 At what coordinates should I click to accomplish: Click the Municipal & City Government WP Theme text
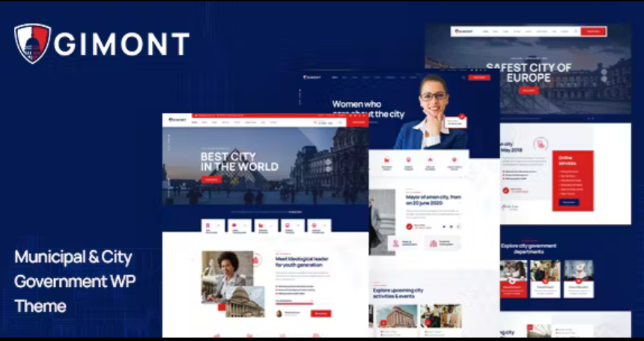pos(75,282)
